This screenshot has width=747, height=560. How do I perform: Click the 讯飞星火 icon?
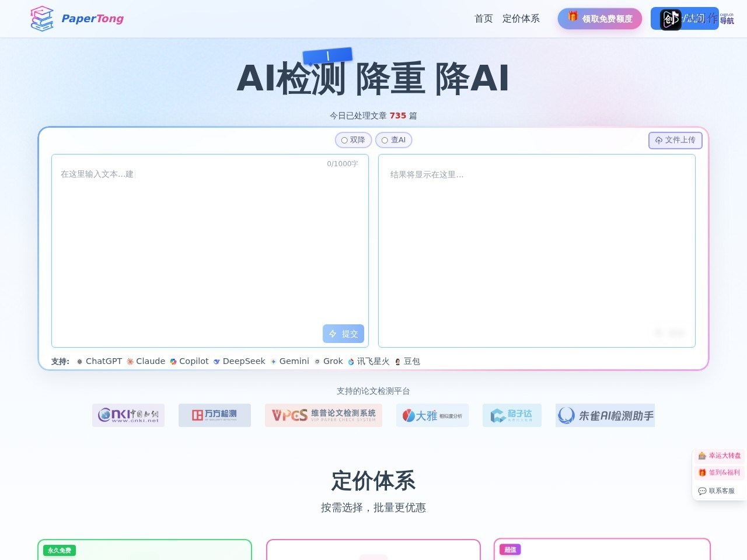pos(351,362)
